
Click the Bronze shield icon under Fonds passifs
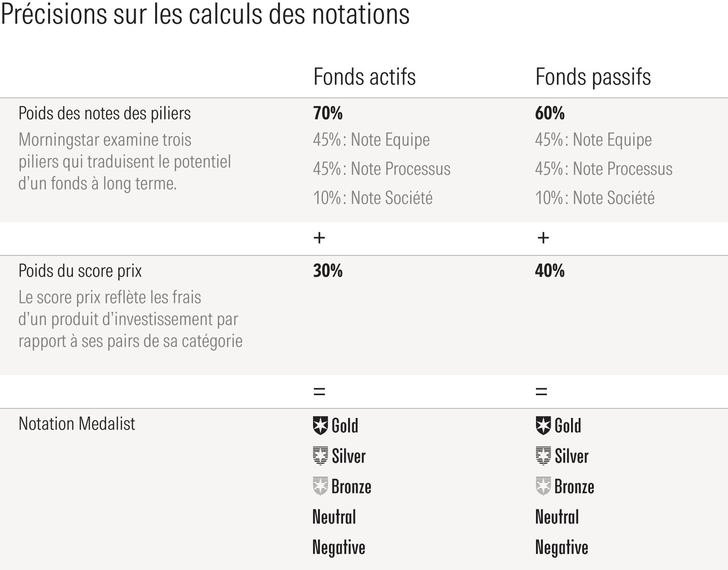tap(543, 486)
